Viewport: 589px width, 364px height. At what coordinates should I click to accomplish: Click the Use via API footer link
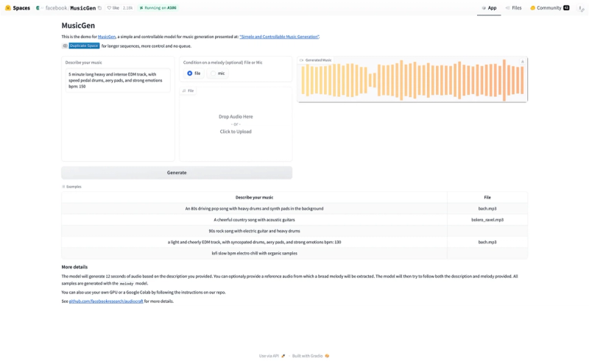(272, 356)
